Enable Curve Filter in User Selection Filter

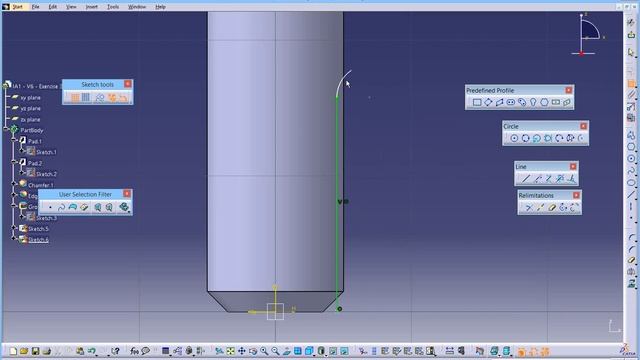point(62,207)
